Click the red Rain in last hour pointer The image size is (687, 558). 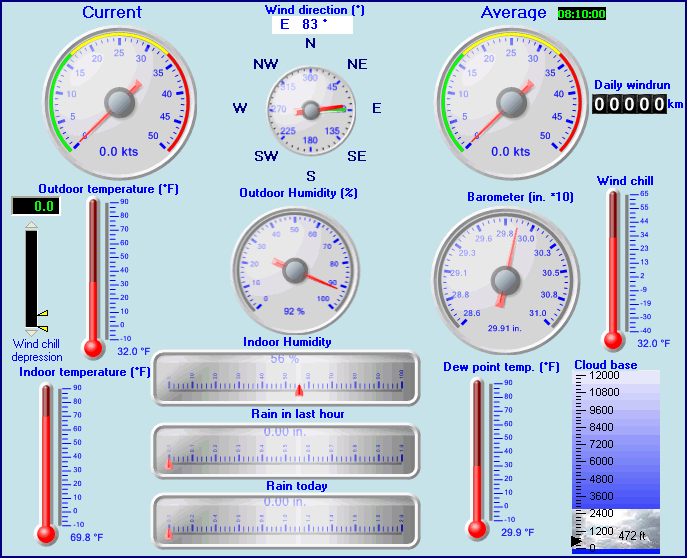tap(169, 463)
